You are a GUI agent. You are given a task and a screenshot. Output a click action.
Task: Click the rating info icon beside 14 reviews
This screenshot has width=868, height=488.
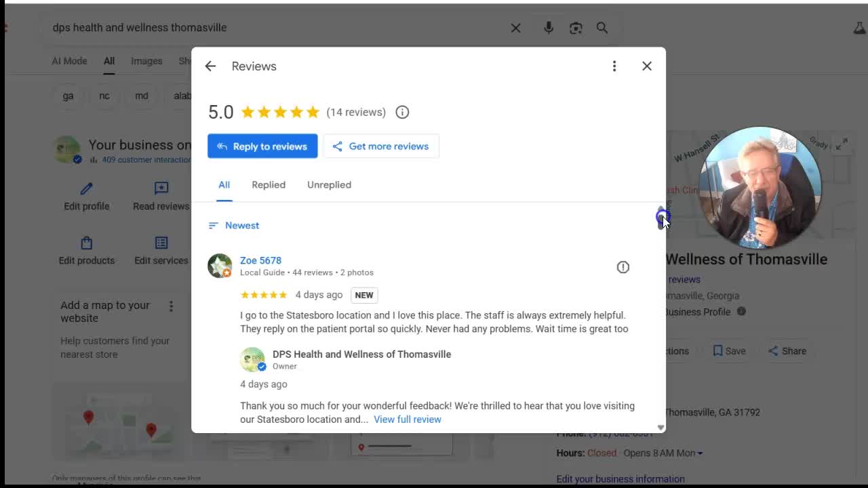pos(402,113)
